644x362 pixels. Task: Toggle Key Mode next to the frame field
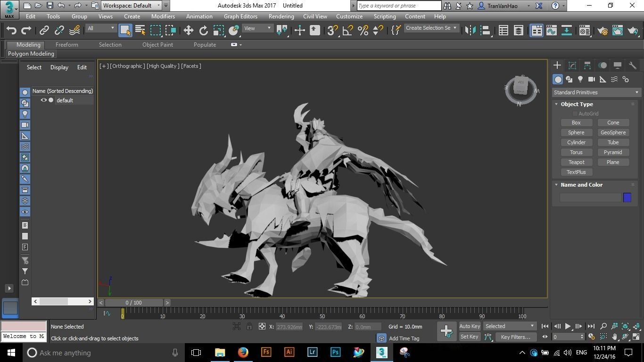[x=545, y=337]
